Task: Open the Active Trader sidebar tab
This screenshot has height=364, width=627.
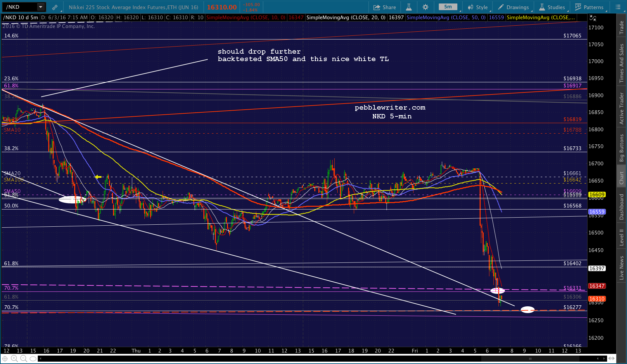Action: click(622, 108)
